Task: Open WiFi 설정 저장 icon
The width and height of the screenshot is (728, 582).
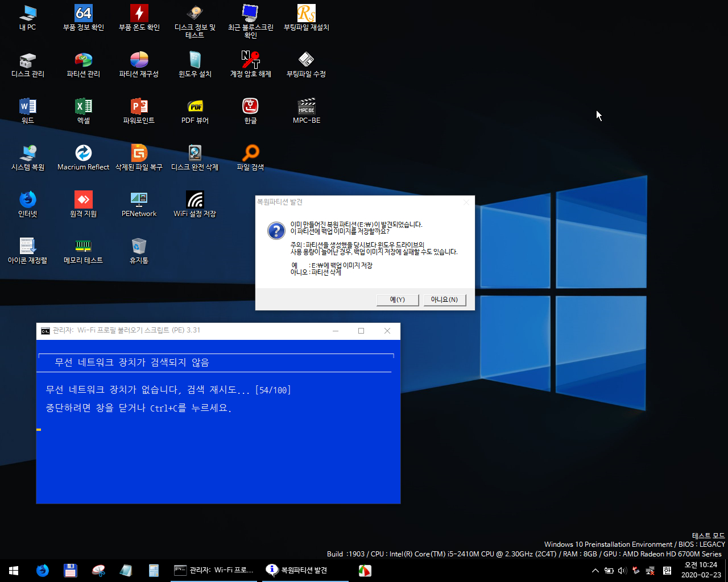Action: point(195,204)
